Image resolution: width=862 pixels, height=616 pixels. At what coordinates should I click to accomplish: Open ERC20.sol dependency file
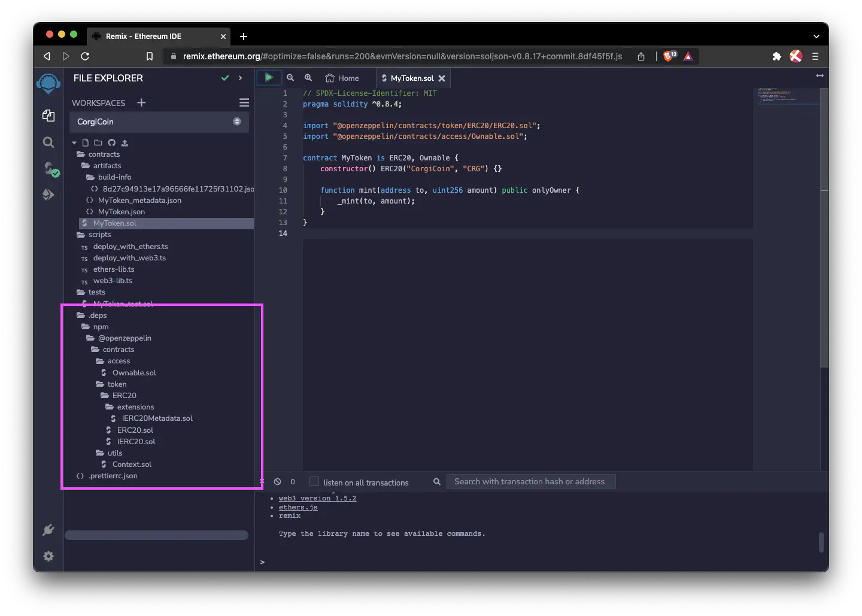pyautogui.click(x=129, y=430)
